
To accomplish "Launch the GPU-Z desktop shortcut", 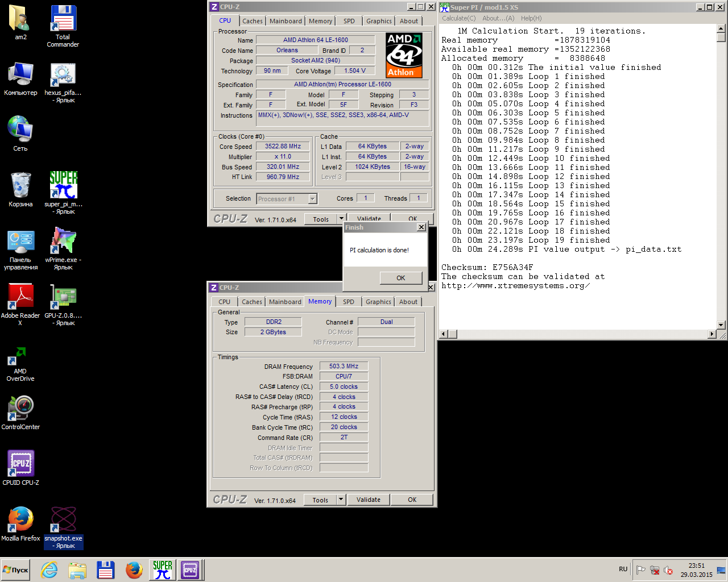I will [63, 305].
